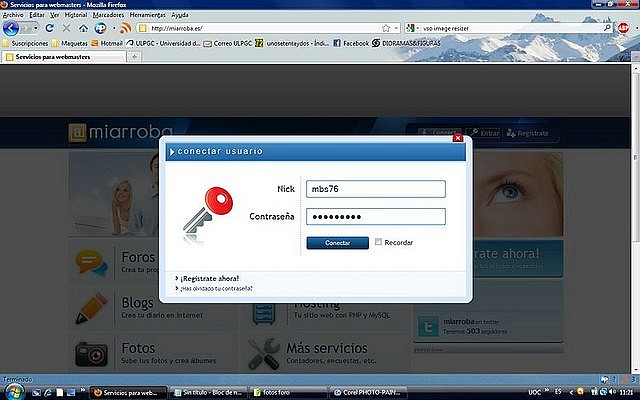The width and height of the screenshot is (640, 400).
Task: Open the DIORAMAS&FIGURAS bookmark
Action: (x=407, y=43)
